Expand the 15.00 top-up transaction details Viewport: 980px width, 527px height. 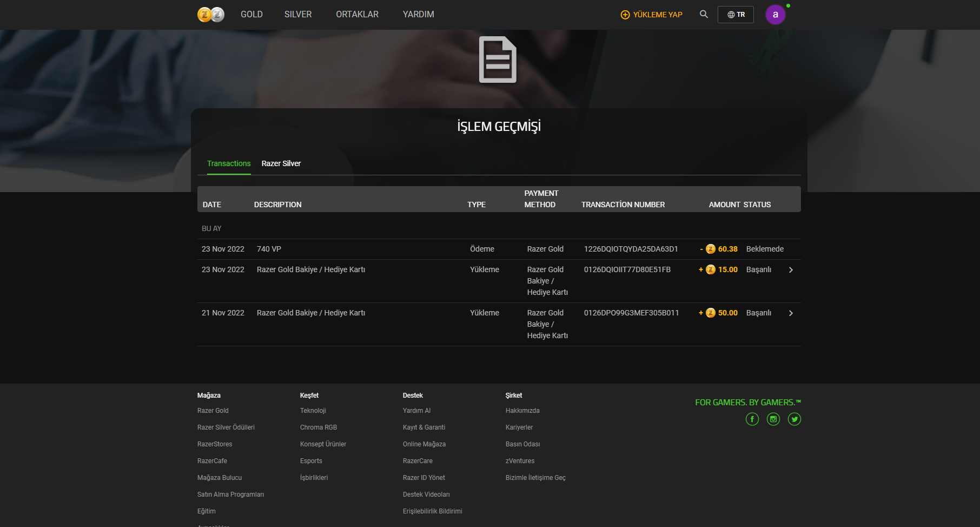[791, 270]
